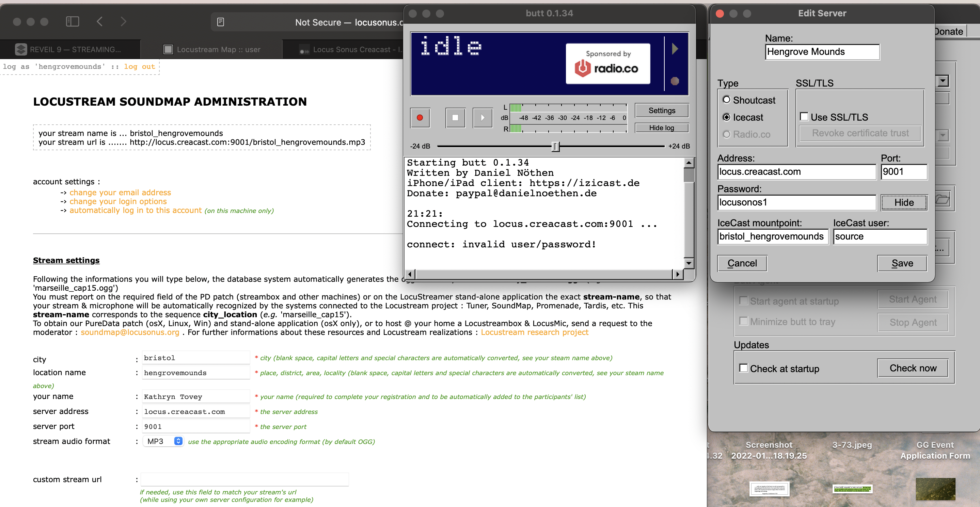Image resolution: width=980 pixels, height=507 pixels.
Task: Click the gain slider handle
Action: pos(555,146)
